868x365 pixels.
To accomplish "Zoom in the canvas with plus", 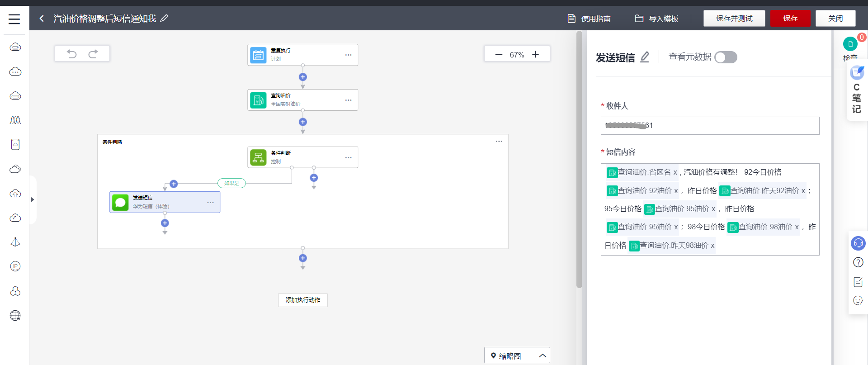I will point(535,54).
